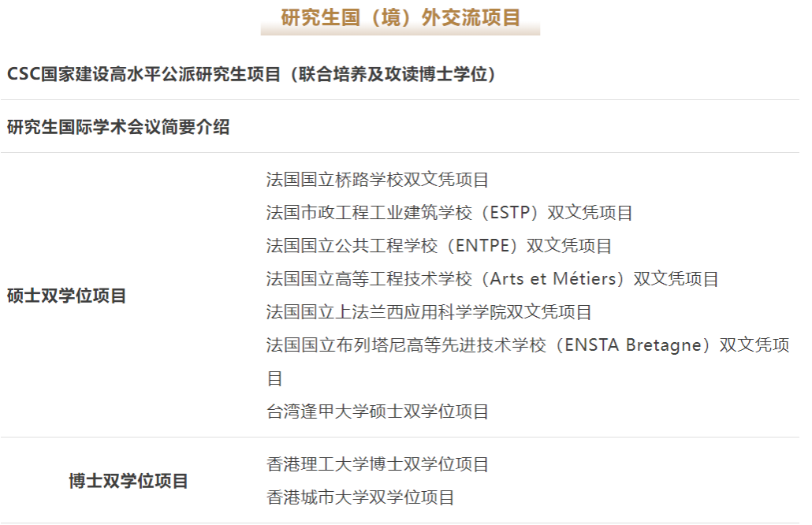Open 法国国立上法兰西应用科学学院双文凭项目 link

(429, 312)
